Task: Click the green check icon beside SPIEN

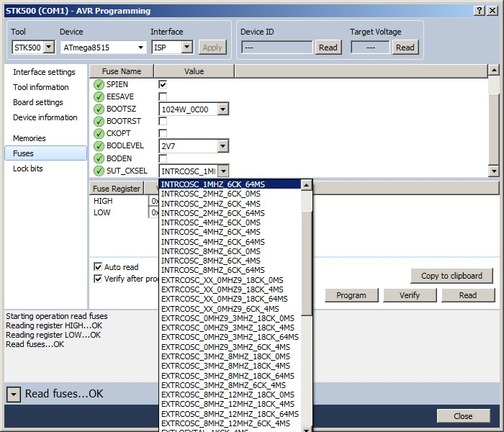Action: [x=99, y=84]
